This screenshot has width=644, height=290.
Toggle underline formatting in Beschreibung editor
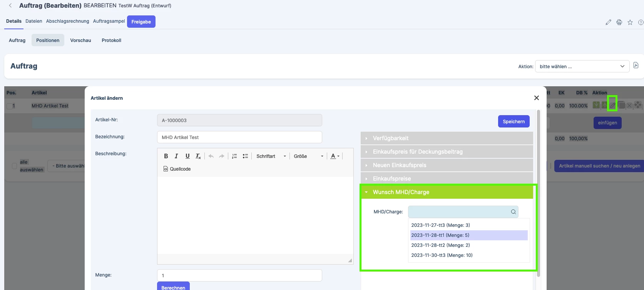(x=187, y=156)
